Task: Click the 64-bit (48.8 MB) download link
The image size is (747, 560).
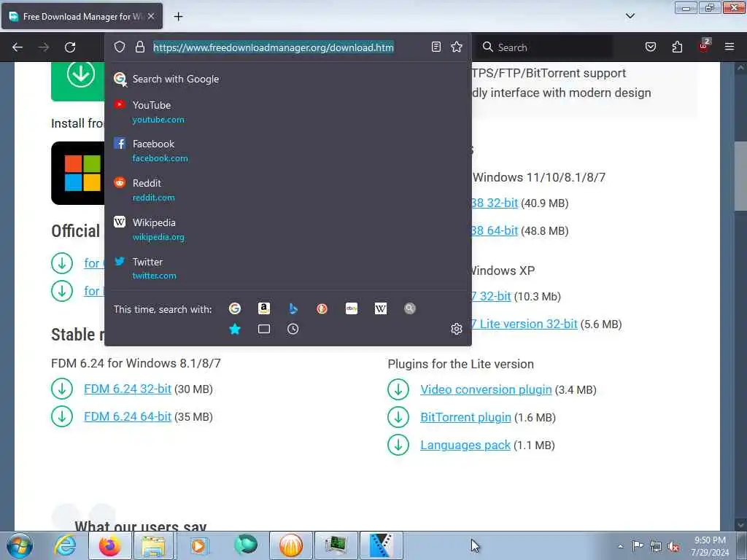Action: [x=495, y=230]
